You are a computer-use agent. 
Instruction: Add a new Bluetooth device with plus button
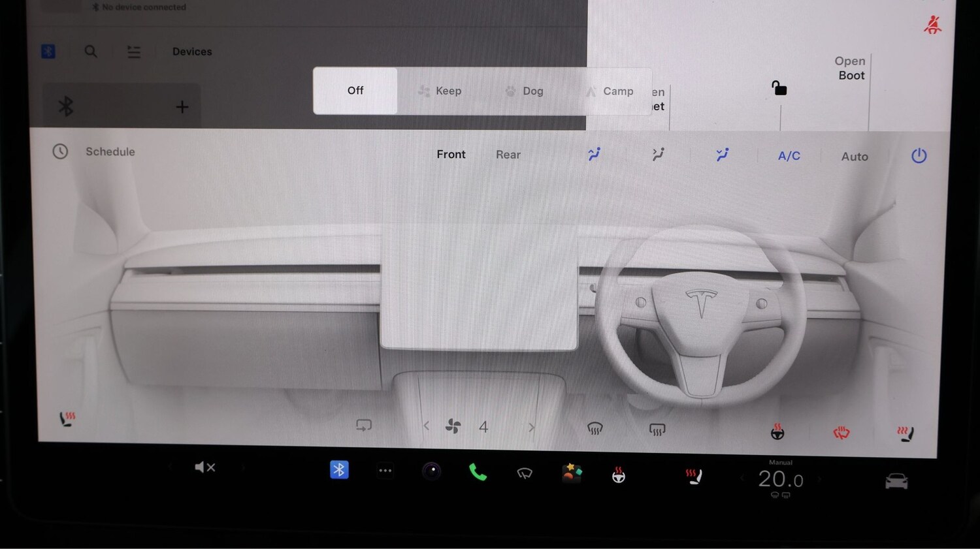tap(182, 106)
